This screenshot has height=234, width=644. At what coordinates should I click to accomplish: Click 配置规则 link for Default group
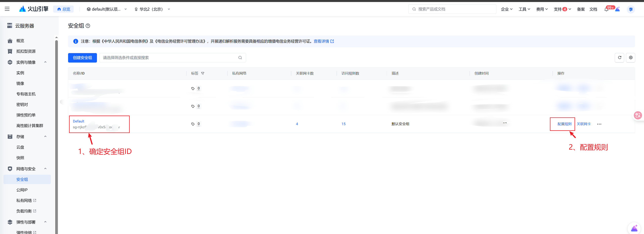click(x=564, y=124)
